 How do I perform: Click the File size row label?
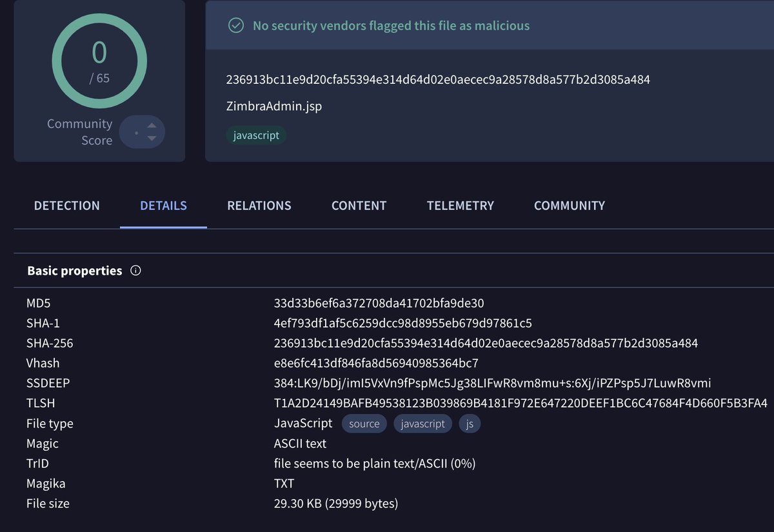(x=48, y=504)
